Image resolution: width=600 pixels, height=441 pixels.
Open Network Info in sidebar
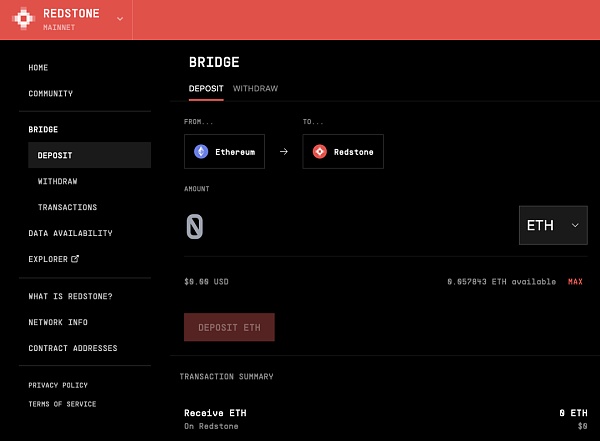pyautogui.click(x=58, y=322)
